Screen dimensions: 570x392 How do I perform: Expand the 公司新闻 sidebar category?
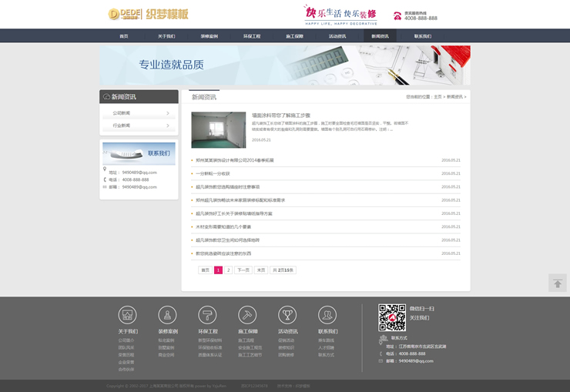(139, 113)
